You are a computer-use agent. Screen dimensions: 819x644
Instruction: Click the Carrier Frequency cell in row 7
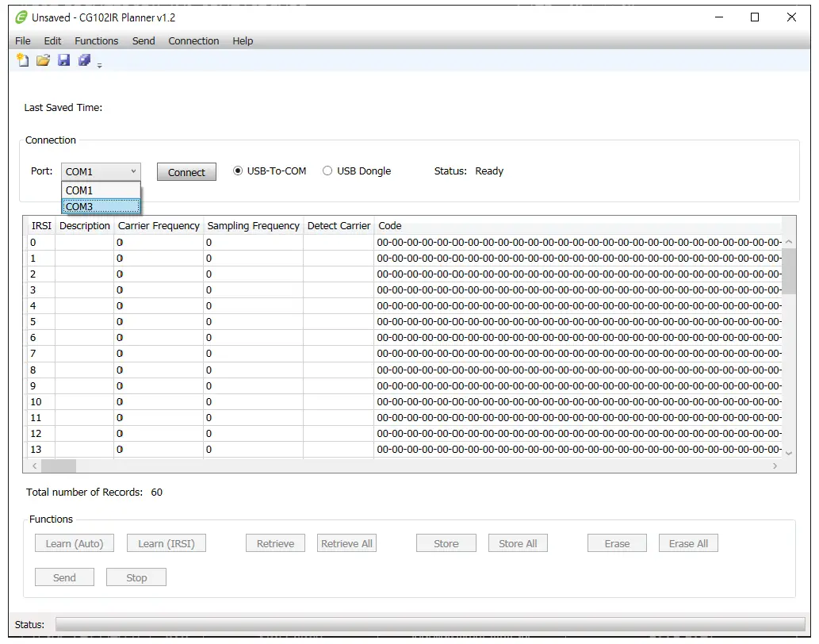(x=159, y=354)
